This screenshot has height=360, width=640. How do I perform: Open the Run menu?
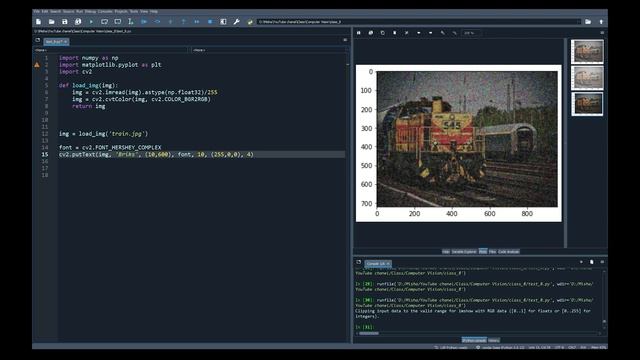[x=79, y=11]
